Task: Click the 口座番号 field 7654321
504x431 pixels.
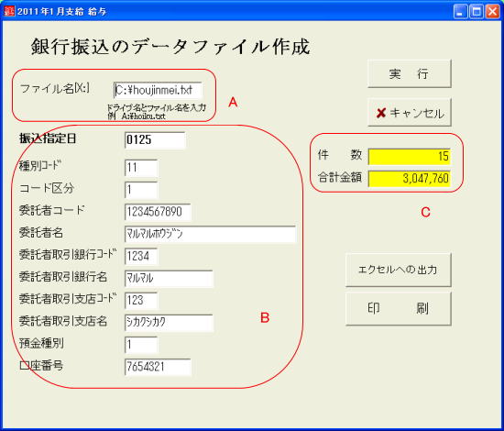Action: [x=158, y=367]
